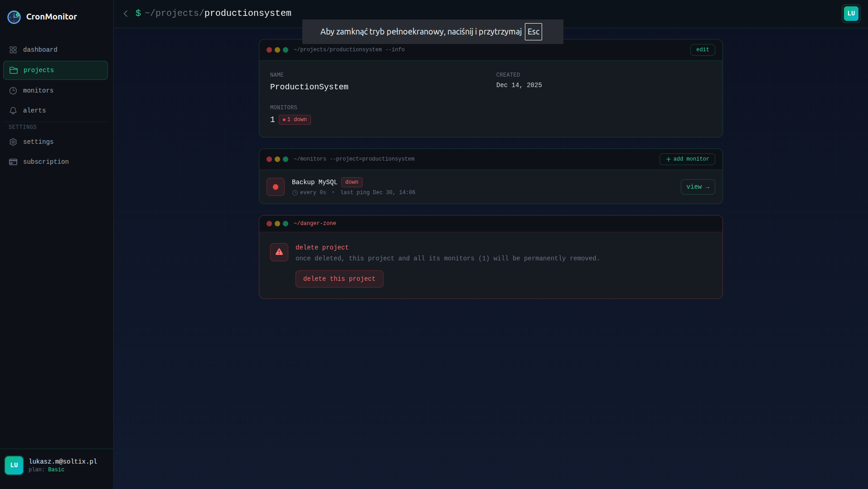Open the monitors section in the sidebar
This screenshot has height=489, width=868.
tap(38, 90)
